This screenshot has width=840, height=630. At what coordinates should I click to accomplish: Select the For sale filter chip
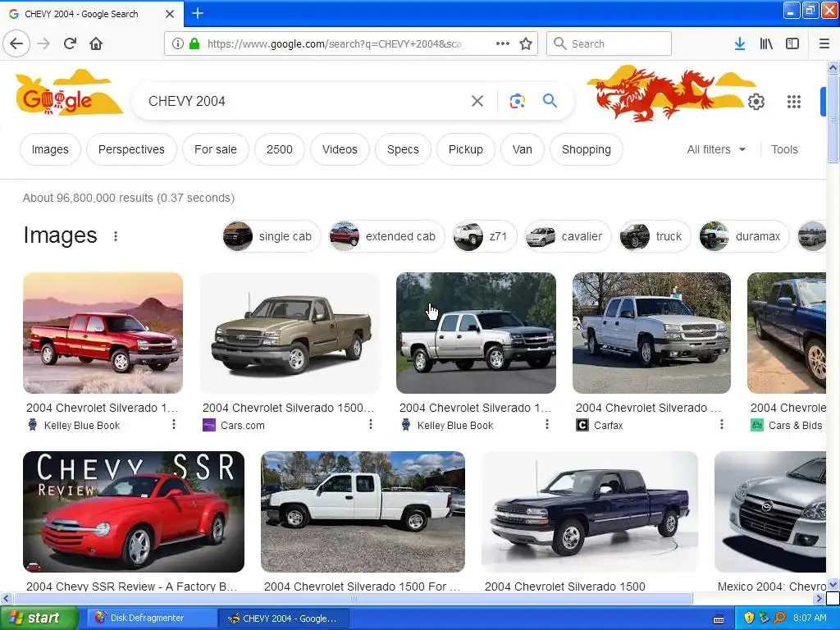click(216, 149)
